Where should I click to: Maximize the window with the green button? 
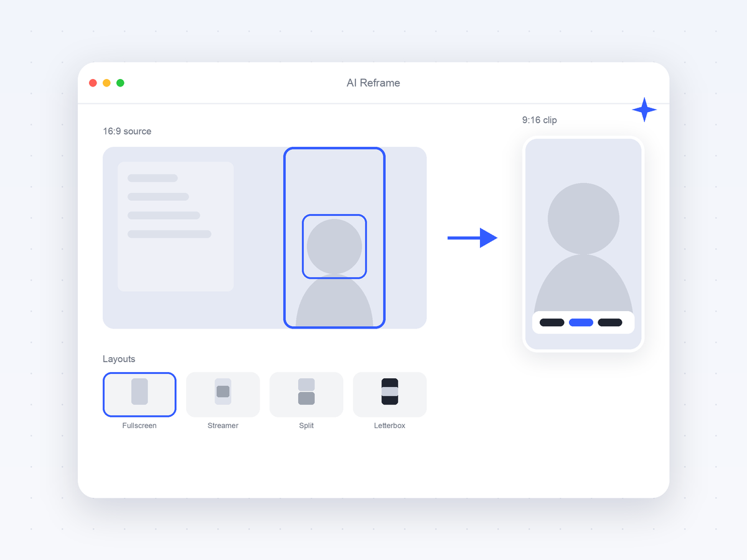[120, 83]
